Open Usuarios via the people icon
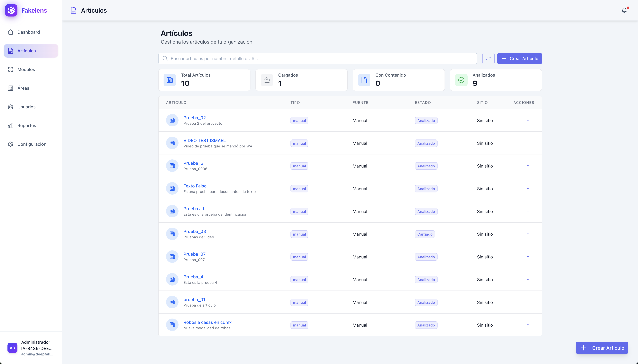638x364 pixels. click(x=10, y=107)
